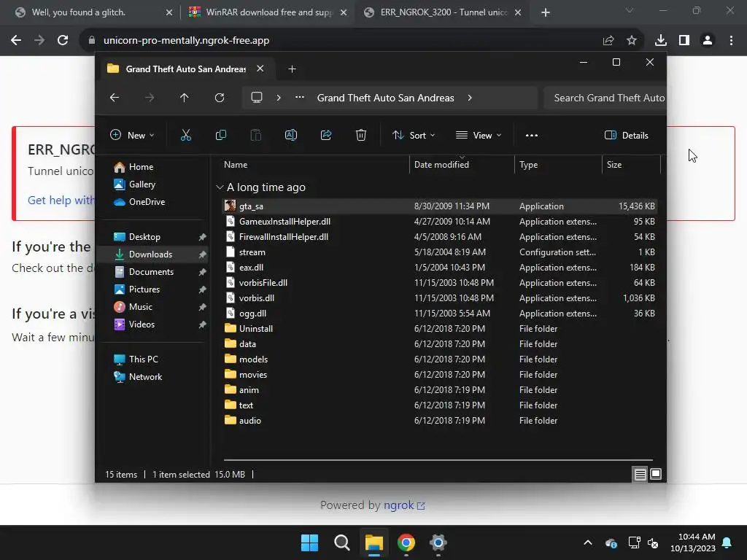Expand chevron after Grand Theft Auto San Andreas breadcrumb
This screenshot has height=560, width=747.
point(470,98)
